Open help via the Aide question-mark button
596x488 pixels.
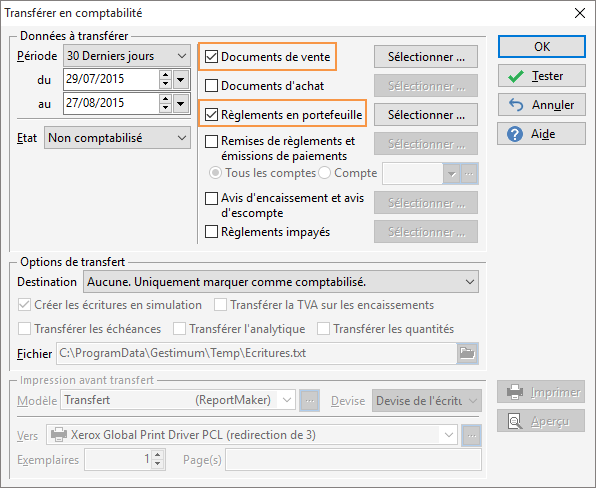pyautogui.click(x=542, y=134)
